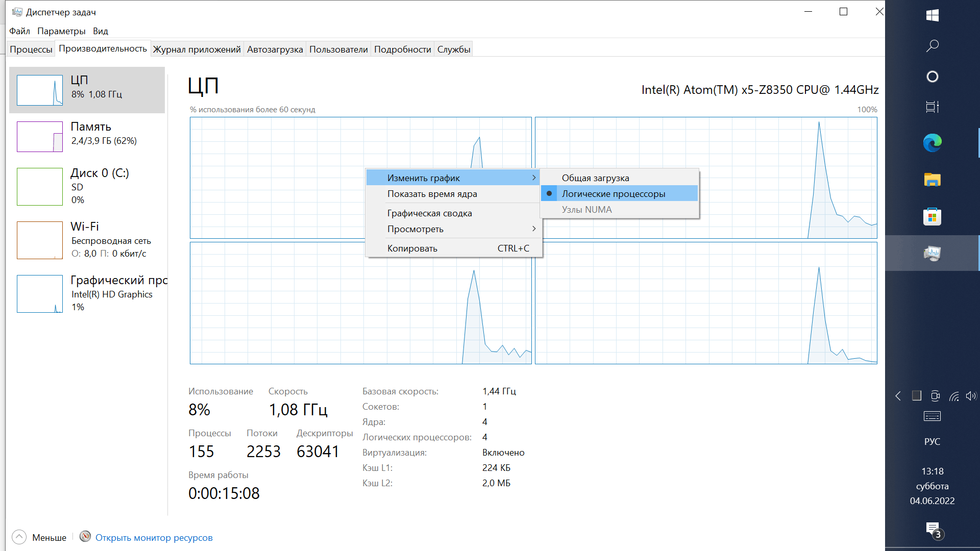Screen dimensions: 980x551
Task: Open the Windows Start menu icon
Action: pyautogui.click(x=932, y=15)
